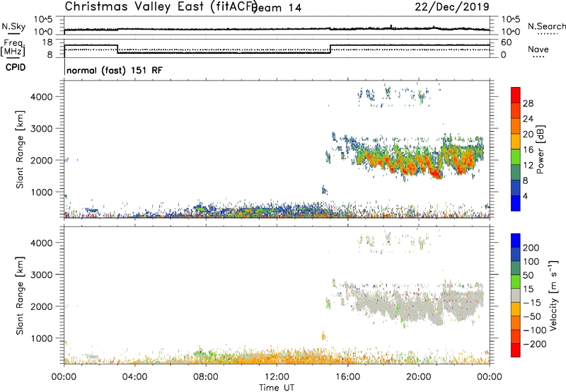This screenshot has width=566, height=392.
Task: Click the 'Slant Range [km]' label of power panel
Action: point(20,149)
